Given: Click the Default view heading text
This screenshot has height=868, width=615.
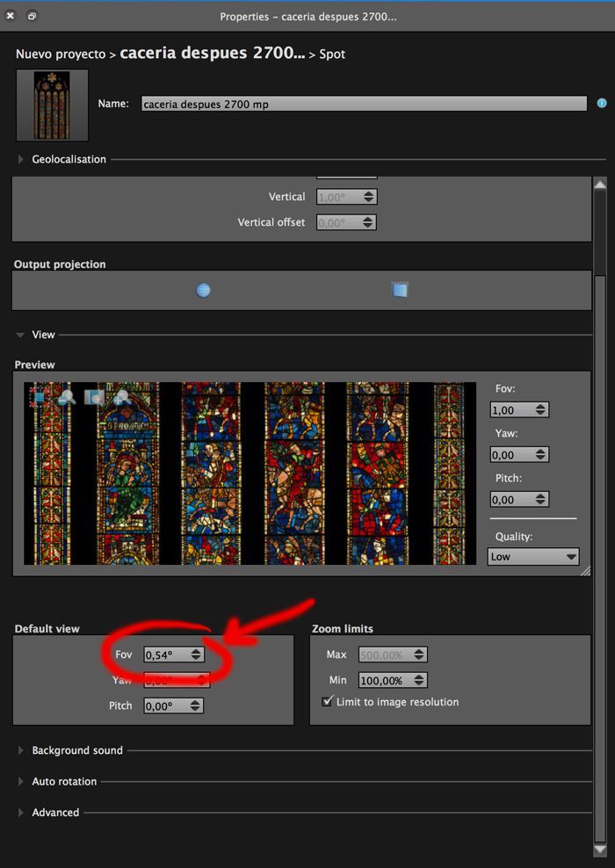Looking at the screenshot, I should tap(47, 628).
